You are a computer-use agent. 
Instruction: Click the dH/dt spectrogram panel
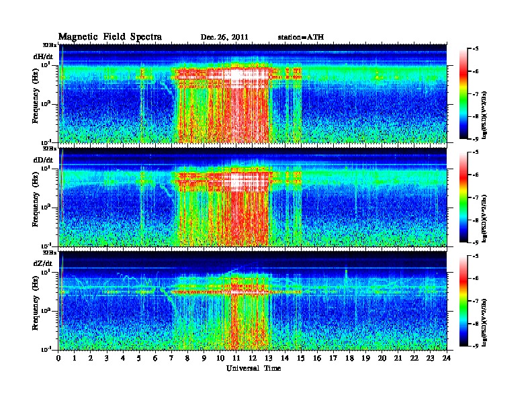pos(253,93)
